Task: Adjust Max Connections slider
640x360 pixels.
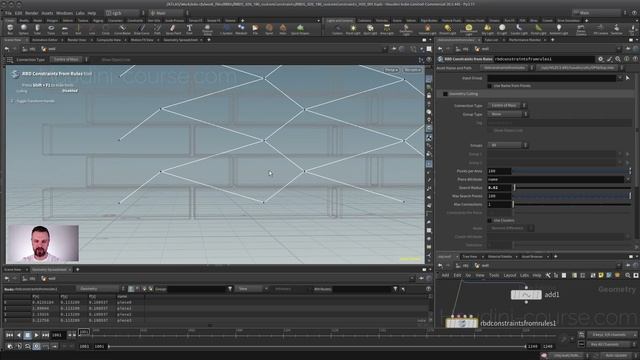Action: [x=572, y=204]
